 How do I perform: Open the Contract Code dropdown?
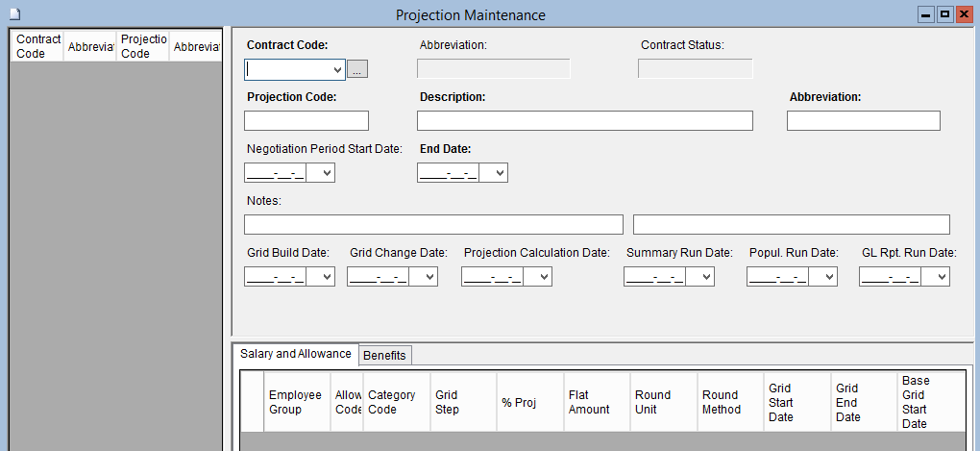pyautogui.click(x=336, y=69)
